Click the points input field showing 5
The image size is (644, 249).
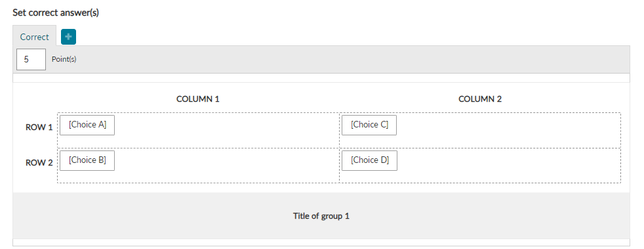tap(31, 59)
